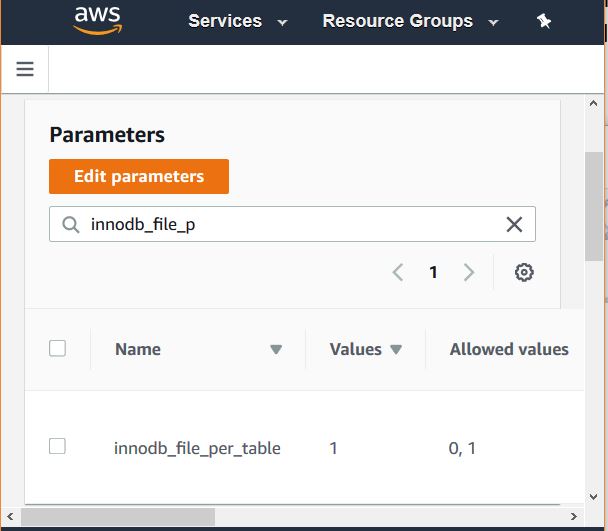Go to next page chevron
This screenshot has height=531, width=608.
[468, 272]
